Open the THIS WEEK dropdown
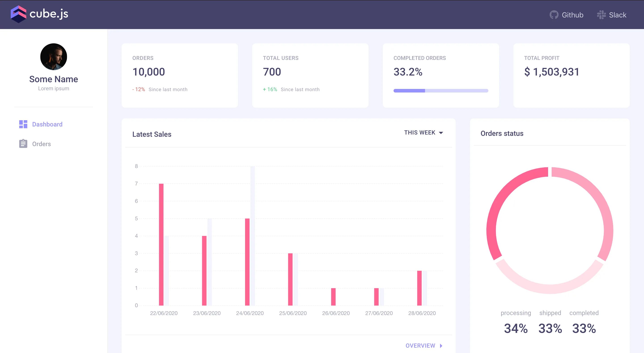Screen dimensions: 644x353 420,133
